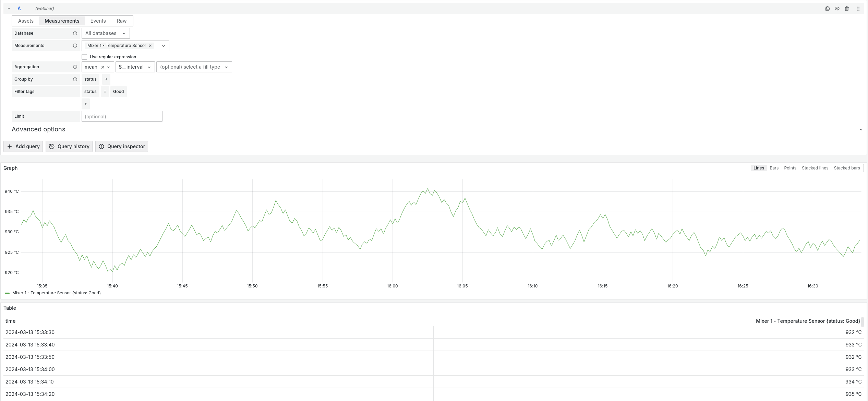The width and height of the screenshot is (868, 401).
Task: Remove Mixer 1 - Temperature Sensor tag
Action: pyautogui.click(x=150, y=46)
